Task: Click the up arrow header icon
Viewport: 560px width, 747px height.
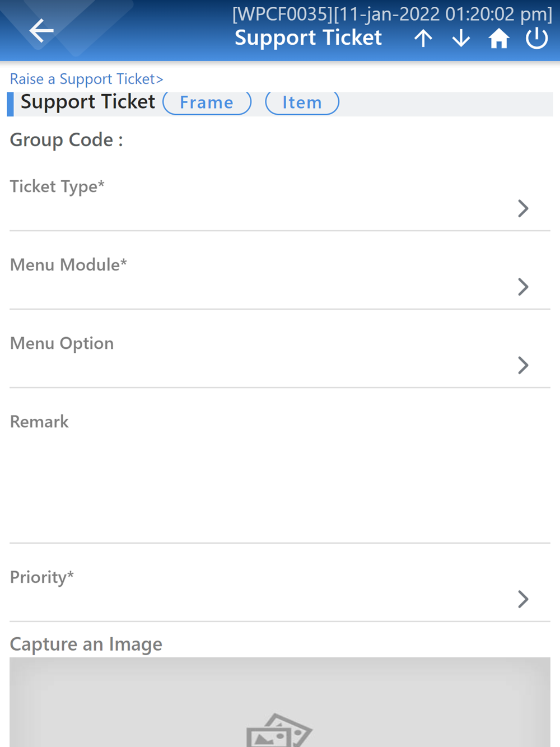Action: point(423,39)
